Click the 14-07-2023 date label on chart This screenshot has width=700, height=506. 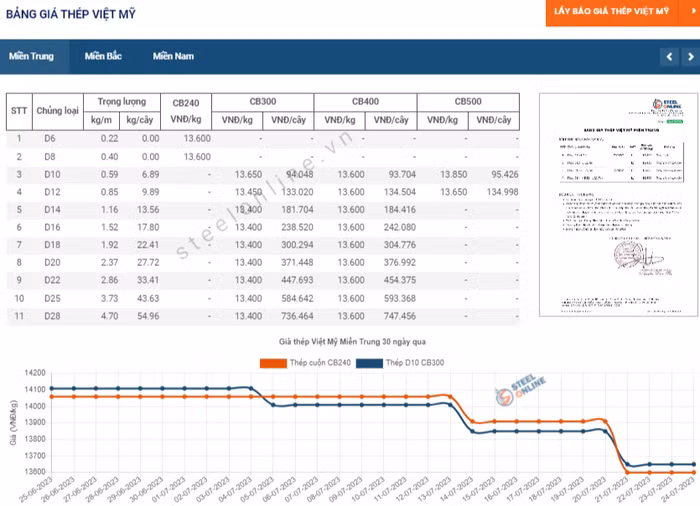pyautogui.click(x=456, y=490)
